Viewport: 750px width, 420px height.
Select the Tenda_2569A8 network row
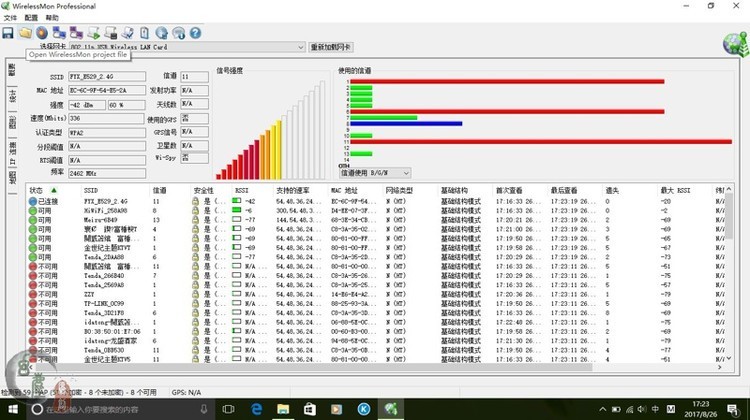[x=376, y=285]
